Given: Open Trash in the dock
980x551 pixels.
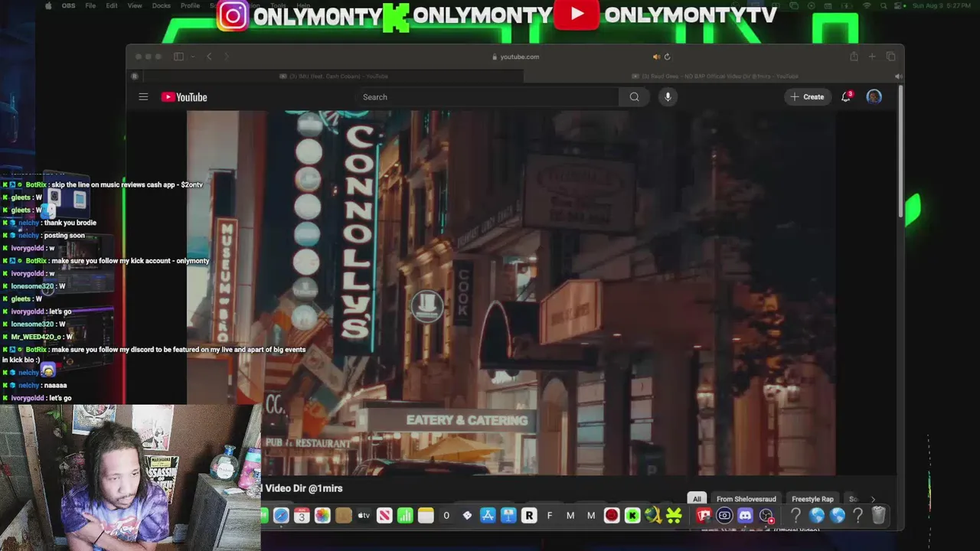Looking at the screenshot, I should pos(879,516).
